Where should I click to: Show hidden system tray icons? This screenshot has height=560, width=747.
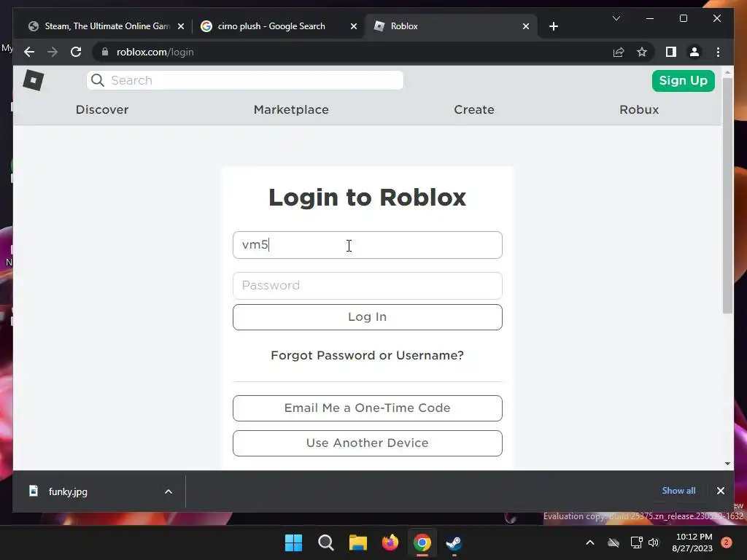[x=589, y=542]
